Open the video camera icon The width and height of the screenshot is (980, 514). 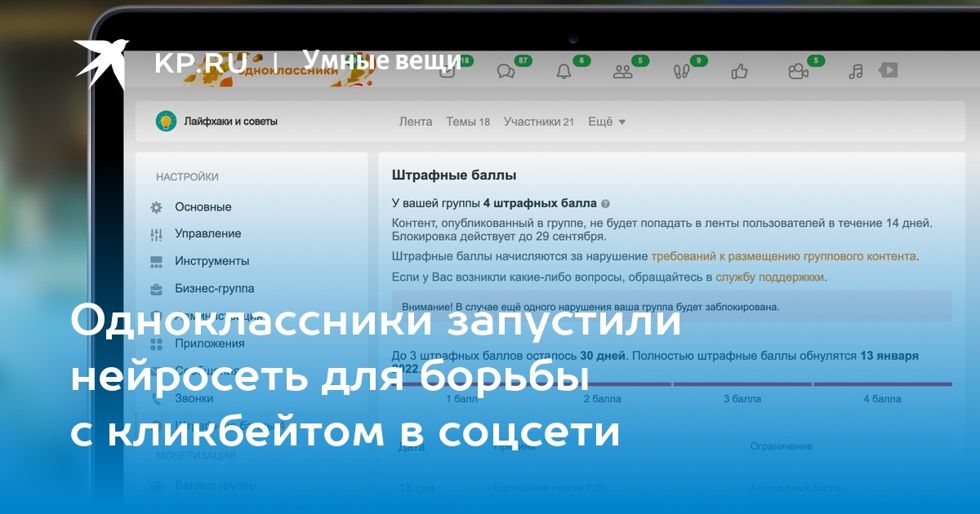pyautogui.click(x=798, y=71)
